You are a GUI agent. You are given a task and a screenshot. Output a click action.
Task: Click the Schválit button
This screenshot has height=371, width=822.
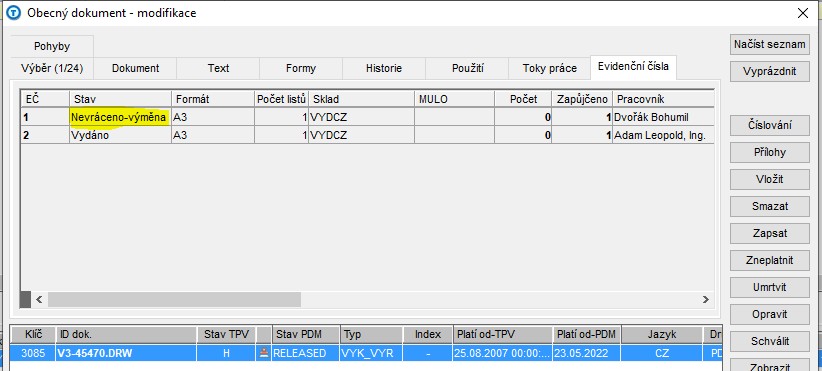(770, 341)
